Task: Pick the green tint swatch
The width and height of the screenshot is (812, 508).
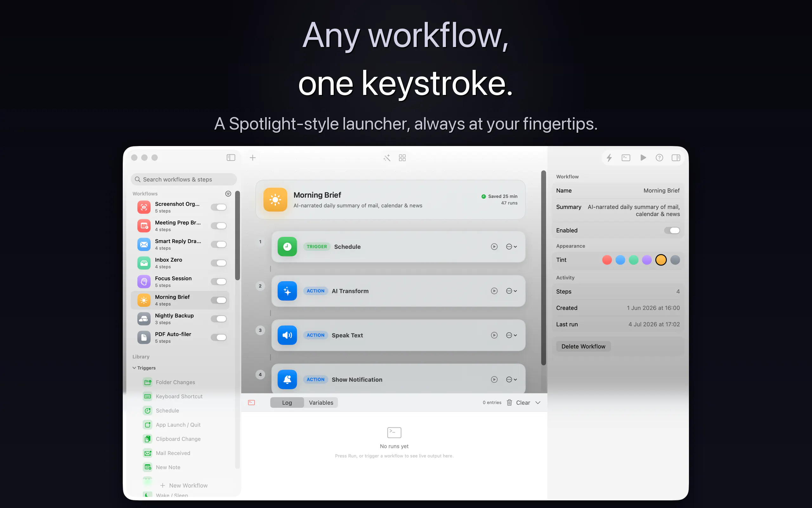Action: pyautogui.click(x=633, y=260)
